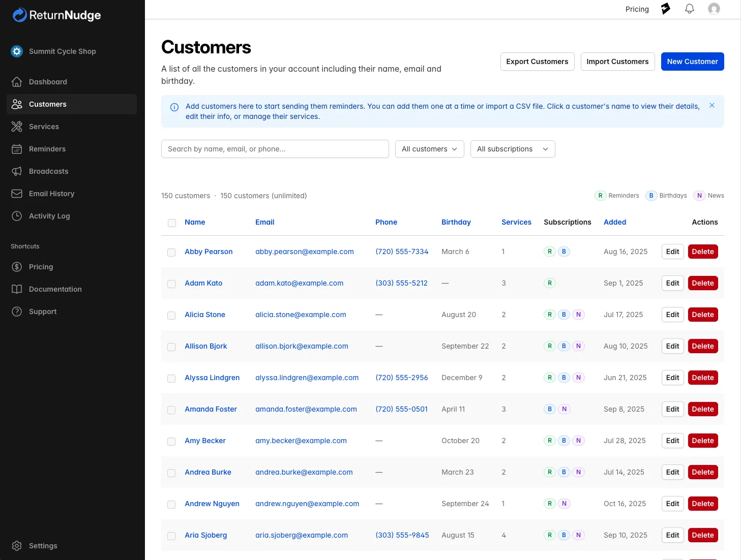Check the select-all checkbox in the table header
Screen dimensions: 741x560
(171, 223)
